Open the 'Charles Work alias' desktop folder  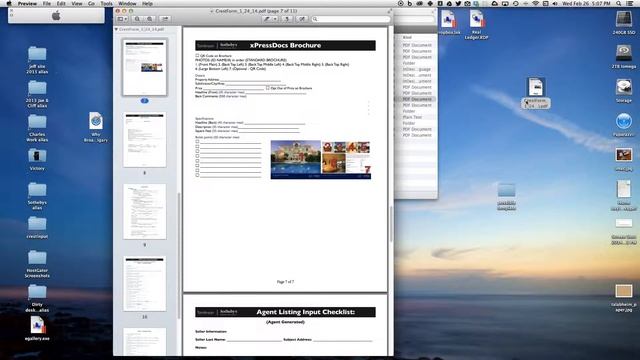(37, 128)
